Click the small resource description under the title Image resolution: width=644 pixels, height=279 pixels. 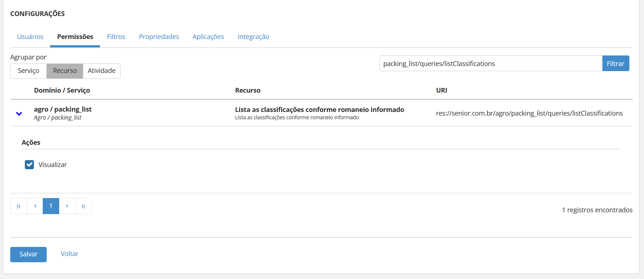pos(297,117)
